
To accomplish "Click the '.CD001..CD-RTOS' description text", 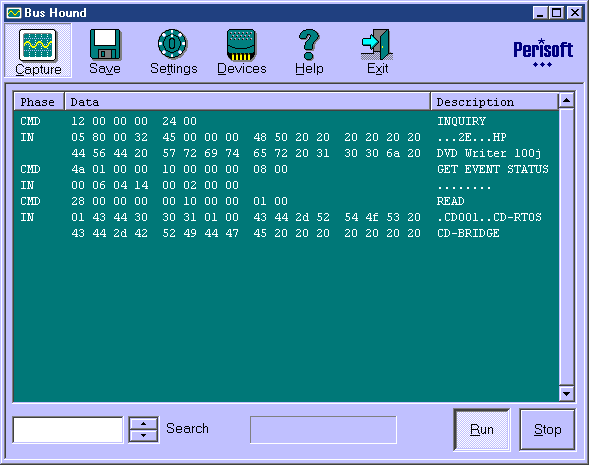I will click(x=489, y=217).
